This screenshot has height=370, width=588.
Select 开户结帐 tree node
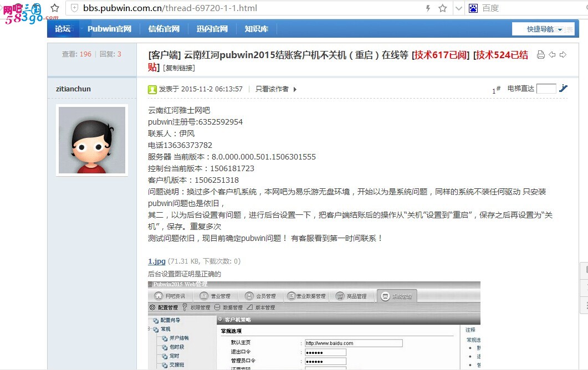click(x=176, y=338)
